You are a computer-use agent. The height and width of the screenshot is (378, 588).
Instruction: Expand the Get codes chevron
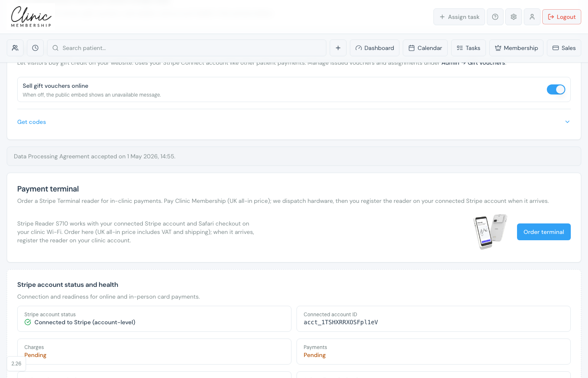567,122
